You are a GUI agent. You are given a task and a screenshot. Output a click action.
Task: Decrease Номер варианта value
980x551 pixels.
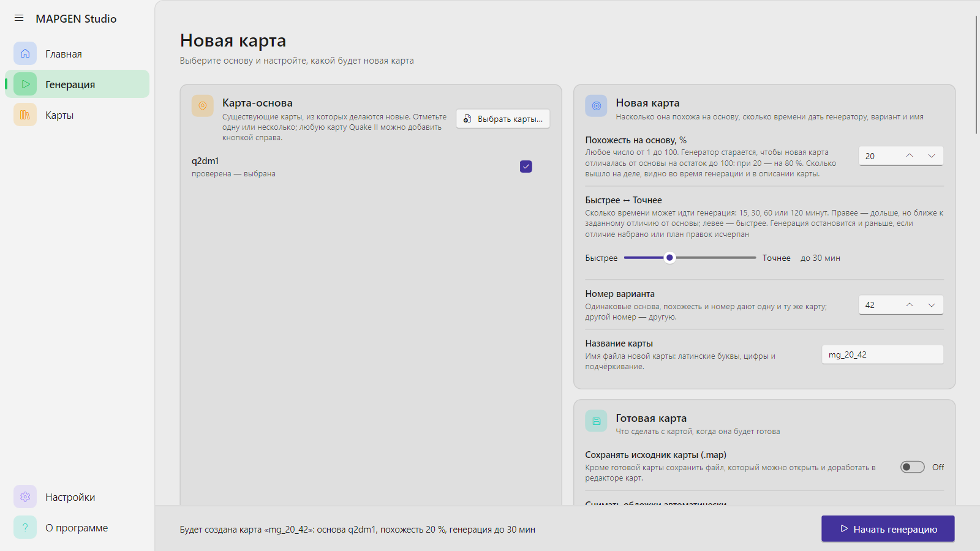(932, 304)
